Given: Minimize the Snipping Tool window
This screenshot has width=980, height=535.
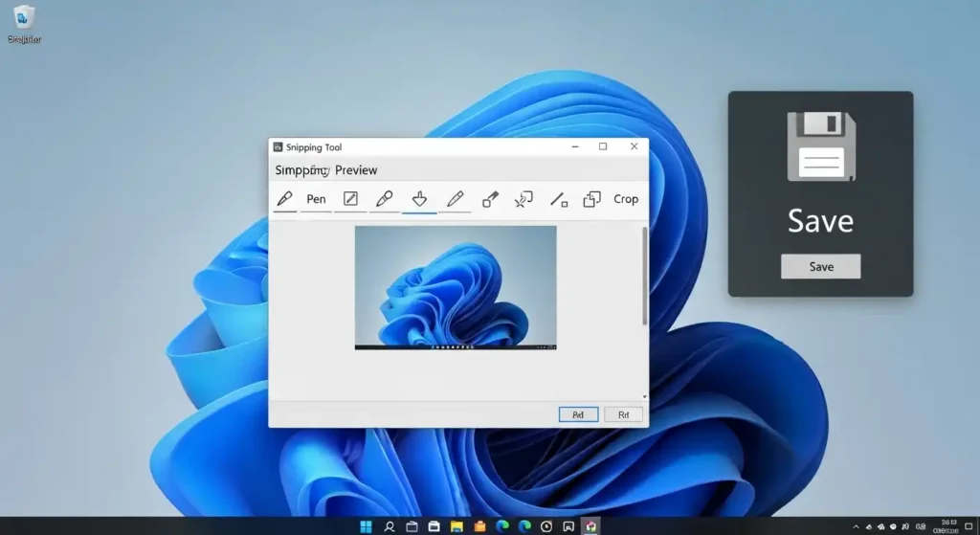Looking at the screenshot, I should click(x=575, y=146).
